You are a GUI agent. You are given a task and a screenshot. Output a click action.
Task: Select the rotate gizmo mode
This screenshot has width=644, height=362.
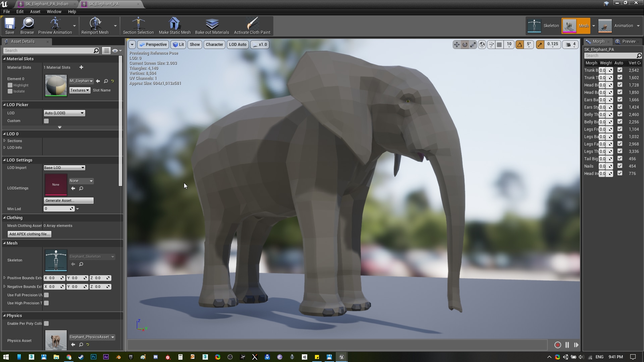coord(465,45)
